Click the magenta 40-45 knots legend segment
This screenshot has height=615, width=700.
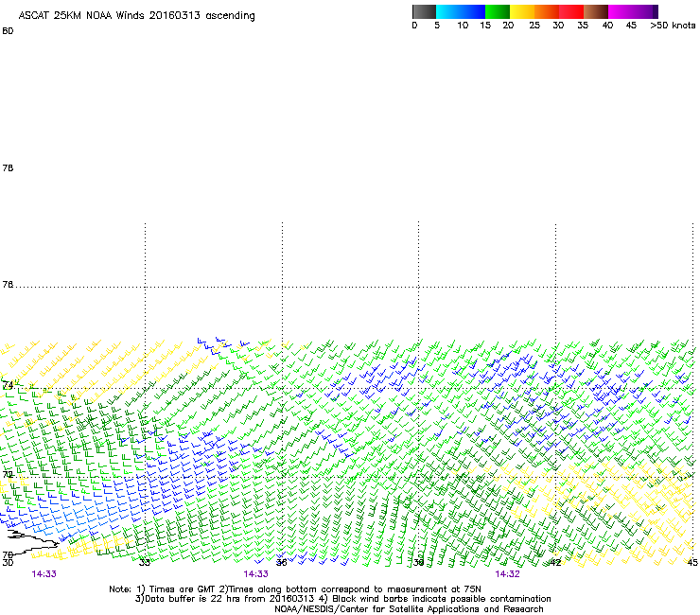621,11
